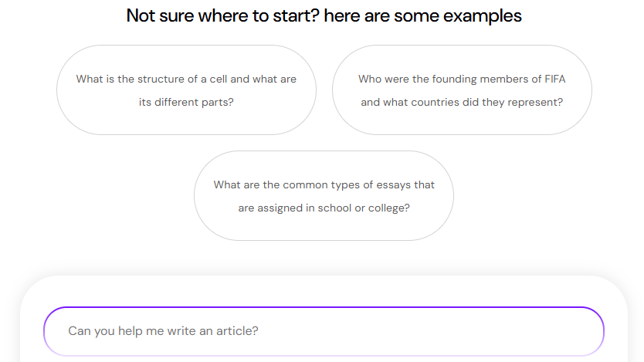The height and width of the screenshot is (362, 644).
Task: Click "What are the common types of essays" line
Action: pos(324,185)
